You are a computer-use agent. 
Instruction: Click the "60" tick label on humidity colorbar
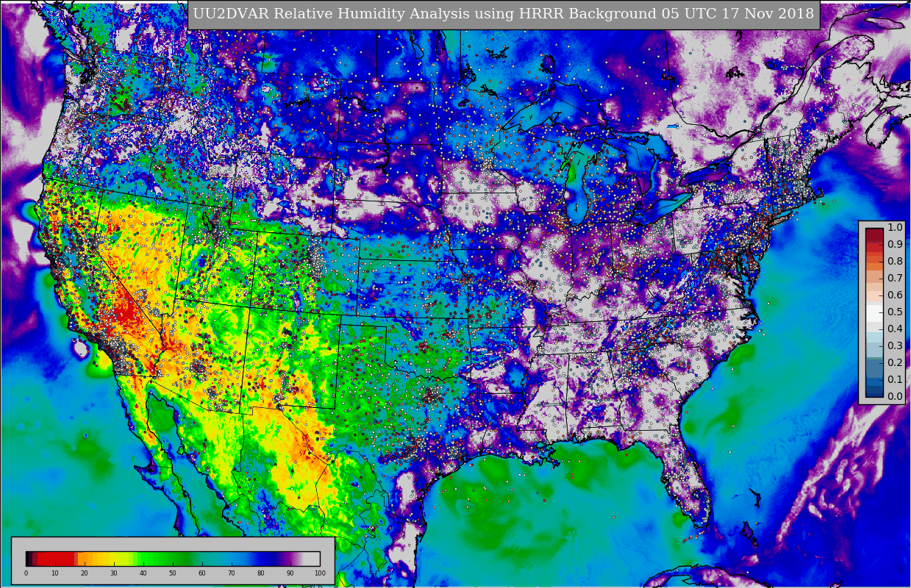[x=202, y=573]
